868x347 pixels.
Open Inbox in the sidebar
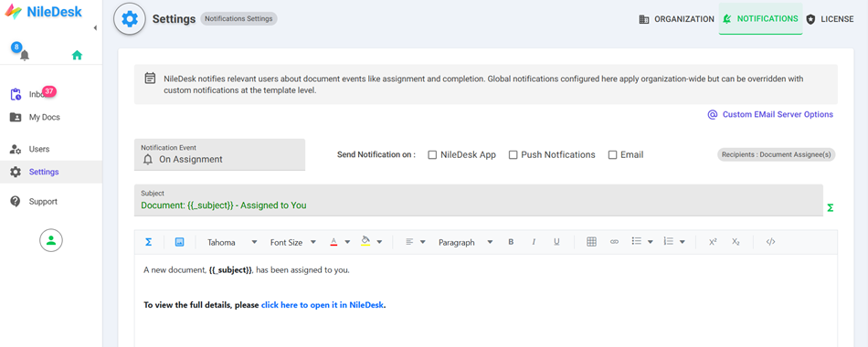51,94
